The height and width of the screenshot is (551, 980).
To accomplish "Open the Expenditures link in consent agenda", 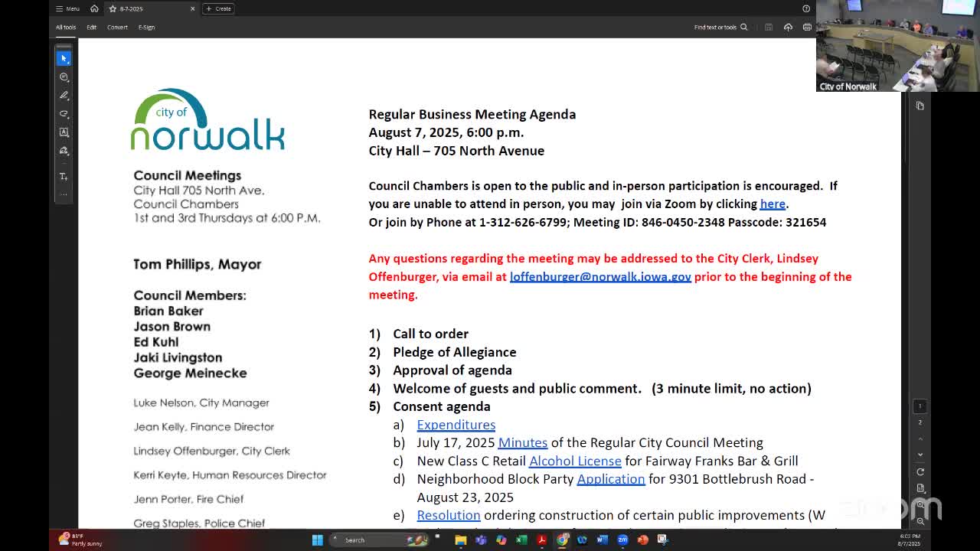I will 456,425.
